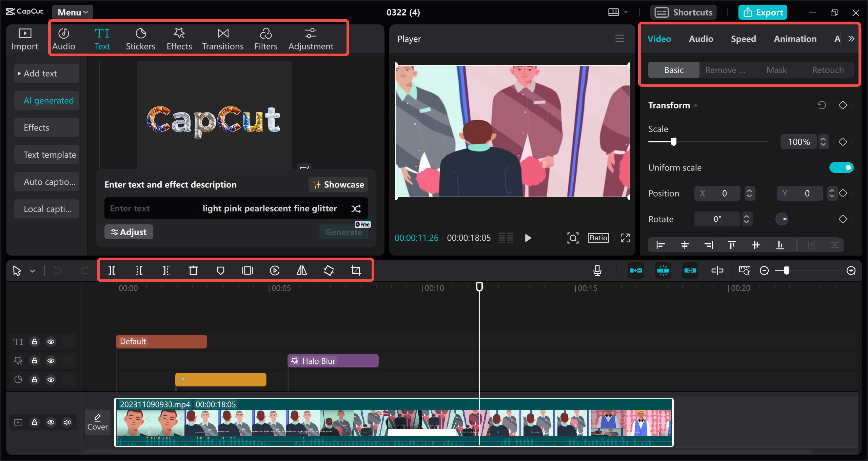Add keyframe for Scale
868x461 pixels.
pos(843,142)
